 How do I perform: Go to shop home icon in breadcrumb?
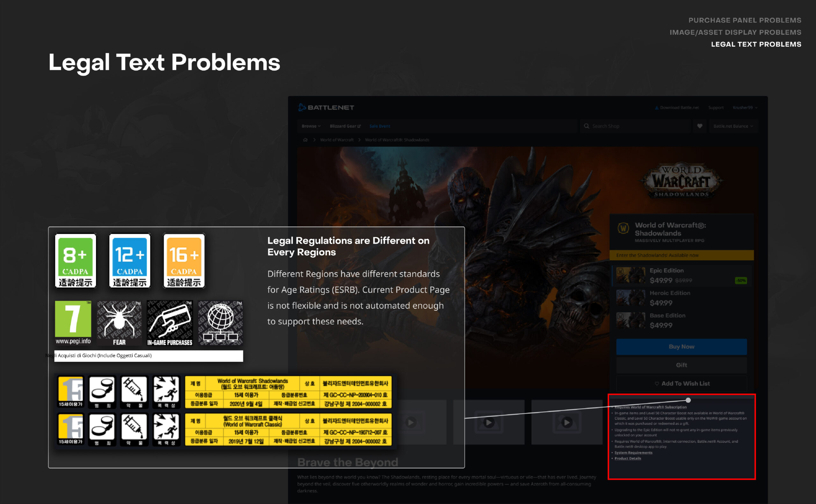tap(305, 140)
